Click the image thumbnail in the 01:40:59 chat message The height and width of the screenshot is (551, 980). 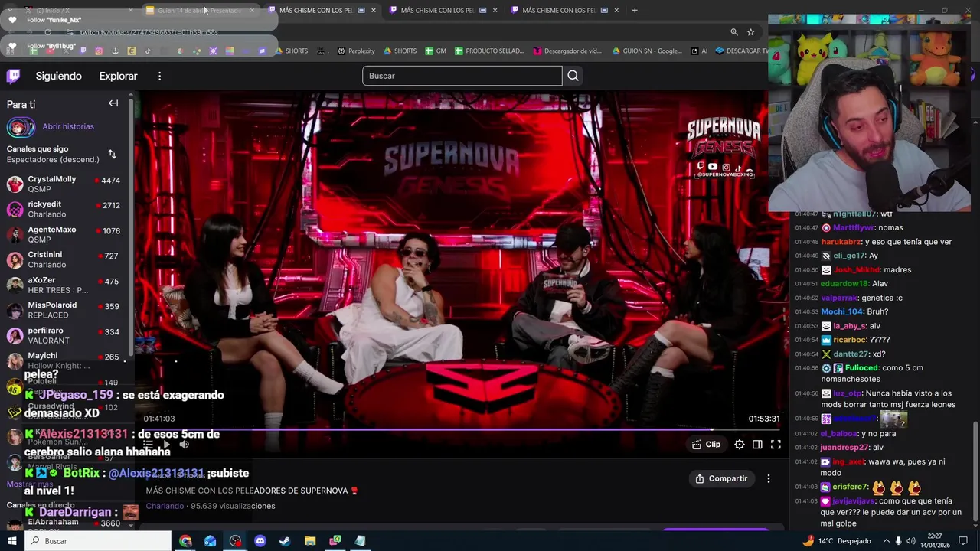893,419
